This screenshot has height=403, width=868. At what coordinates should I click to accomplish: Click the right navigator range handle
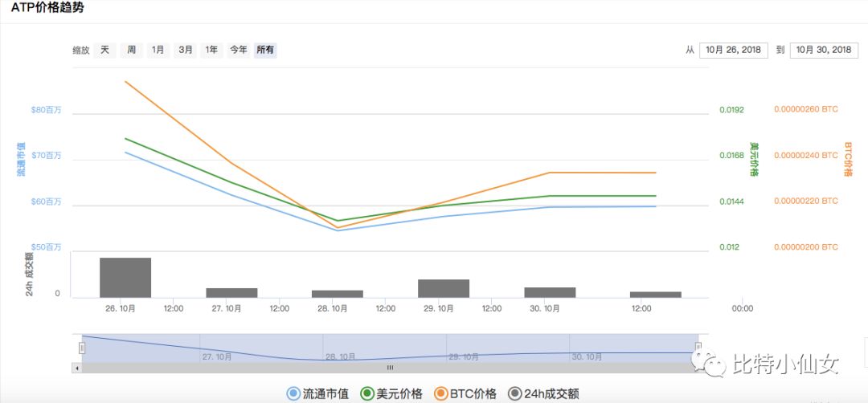click(698, 348)
